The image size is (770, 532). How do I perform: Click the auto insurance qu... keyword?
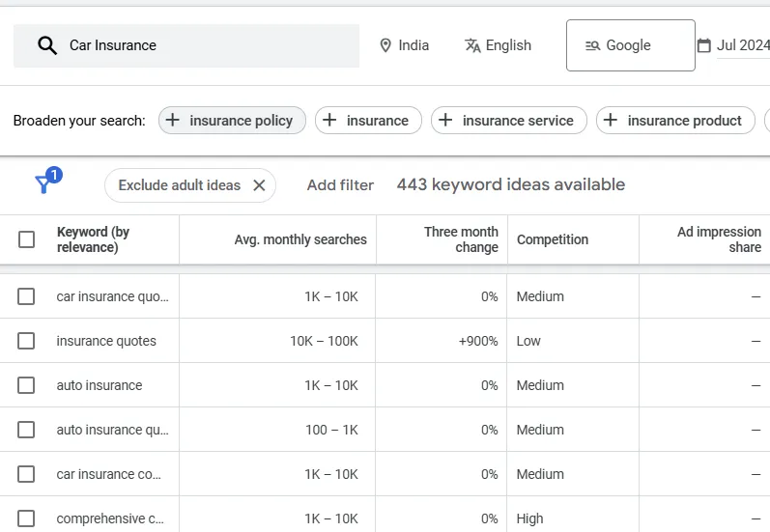[112, 430]
